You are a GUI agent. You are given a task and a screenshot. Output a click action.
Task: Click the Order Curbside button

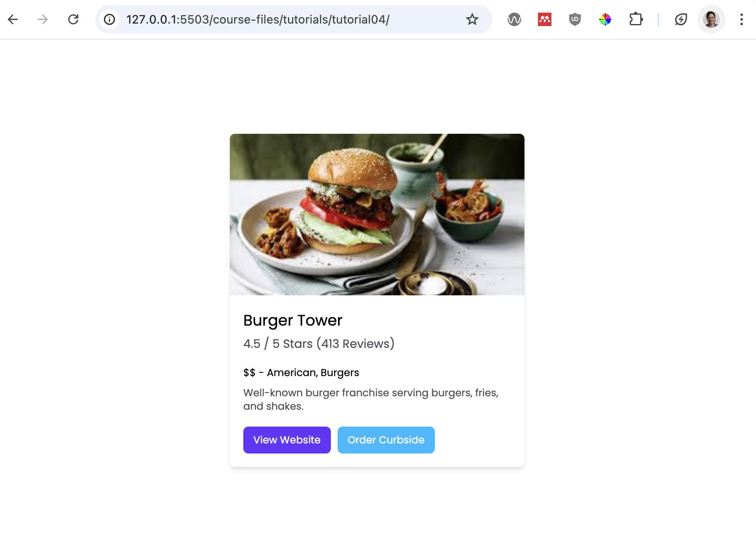tap(386, 440)
